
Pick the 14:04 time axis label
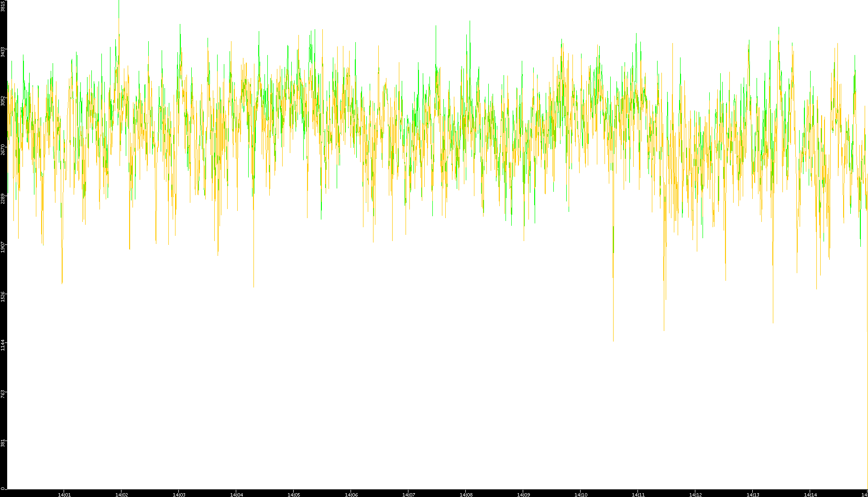point(236,495)
